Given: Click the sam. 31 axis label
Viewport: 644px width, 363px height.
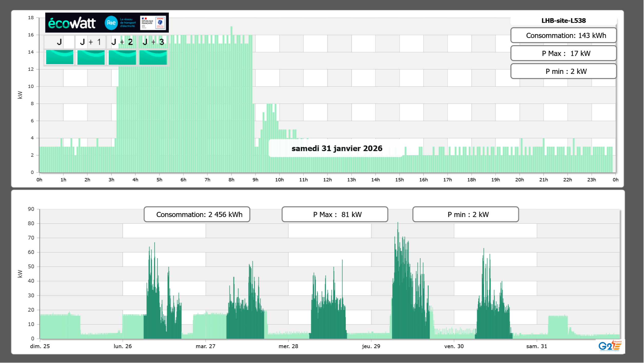Looking at the screenshot, I should click(537, 346).
